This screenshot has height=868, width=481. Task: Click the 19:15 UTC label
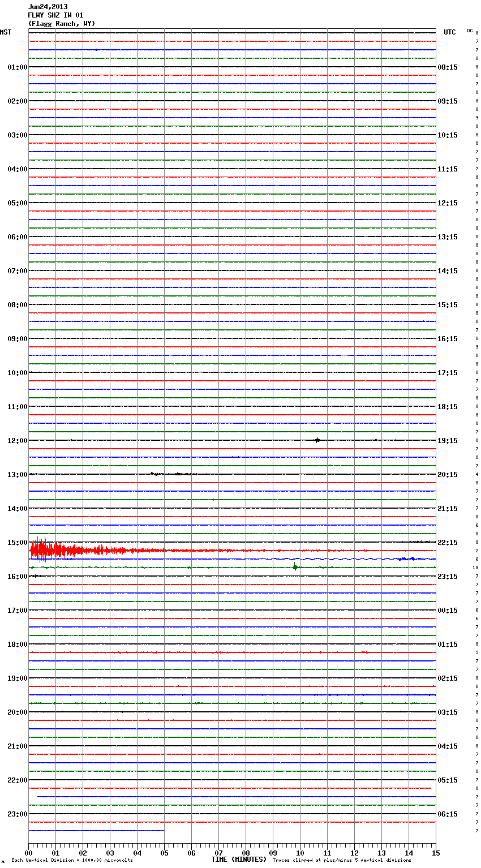coord(448,441)
